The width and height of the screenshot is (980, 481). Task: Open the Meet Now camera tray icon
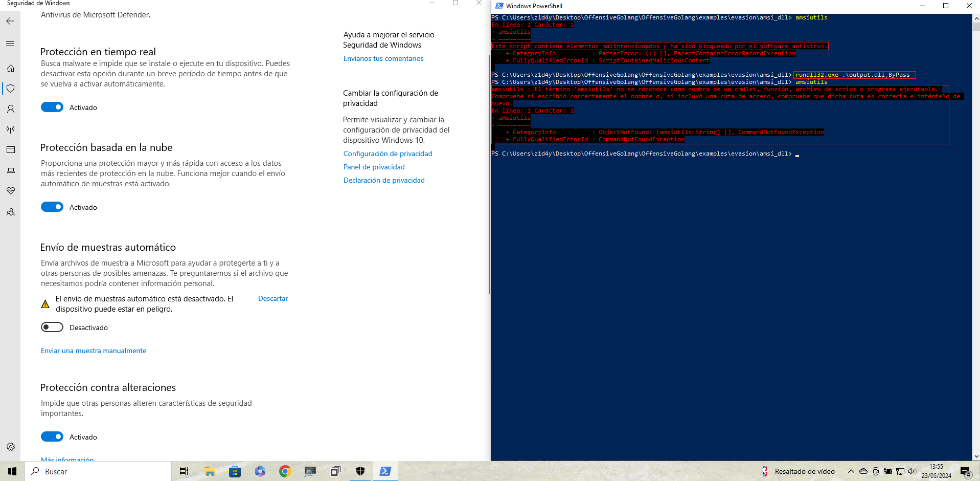[x=876, y=471]
